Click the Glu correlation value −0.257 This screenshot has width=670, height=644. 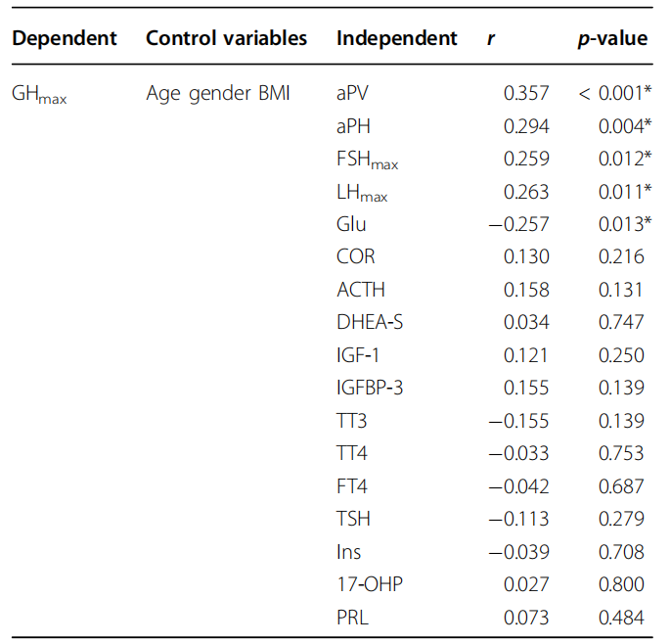pos(519,225)
